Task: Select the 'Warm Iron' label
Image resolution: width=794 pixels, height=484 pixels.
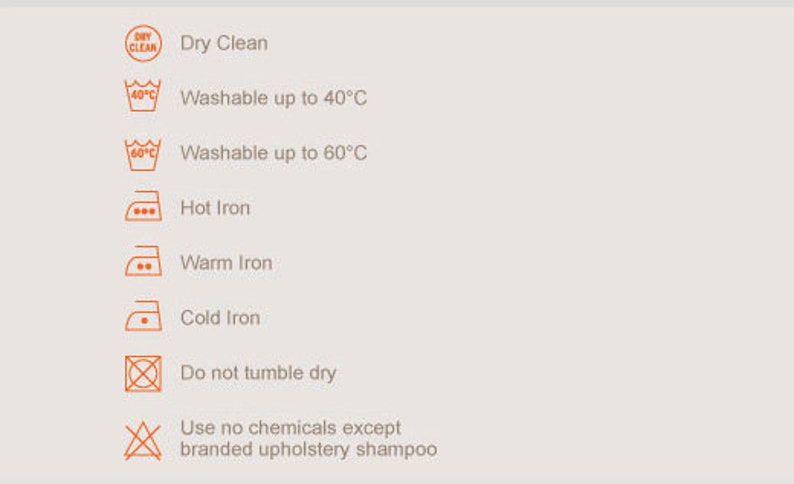Action: pyautogui.click(x=226, y=262)
